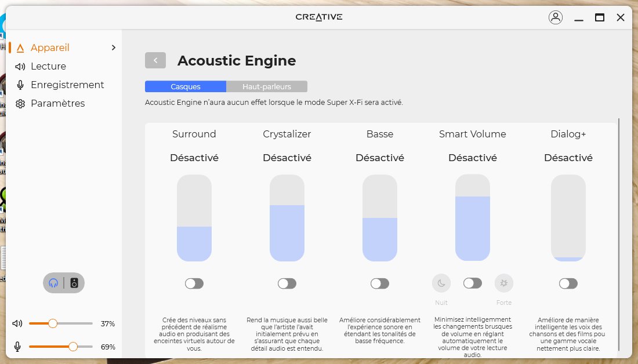Go back from Acoustic Engine
638x364 pixels.
click(155, 60)
